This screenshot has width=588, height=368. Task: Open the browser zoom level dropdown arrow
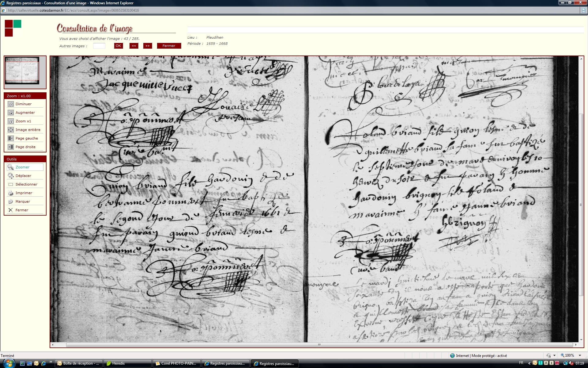[580, 355]
